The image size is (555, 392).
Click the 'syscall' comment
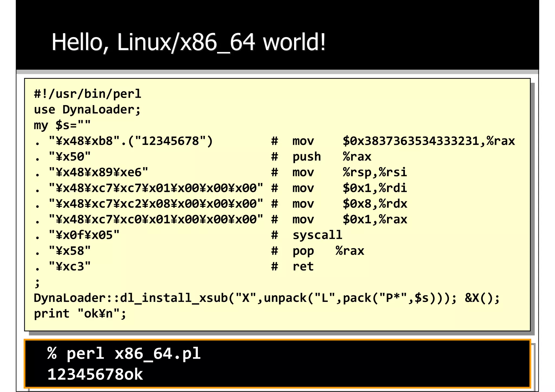tap(317, 235)
